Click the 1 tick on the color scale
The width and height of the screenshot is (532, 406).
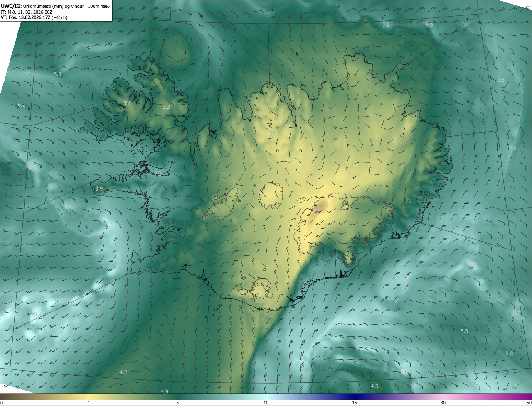(89, 403)
